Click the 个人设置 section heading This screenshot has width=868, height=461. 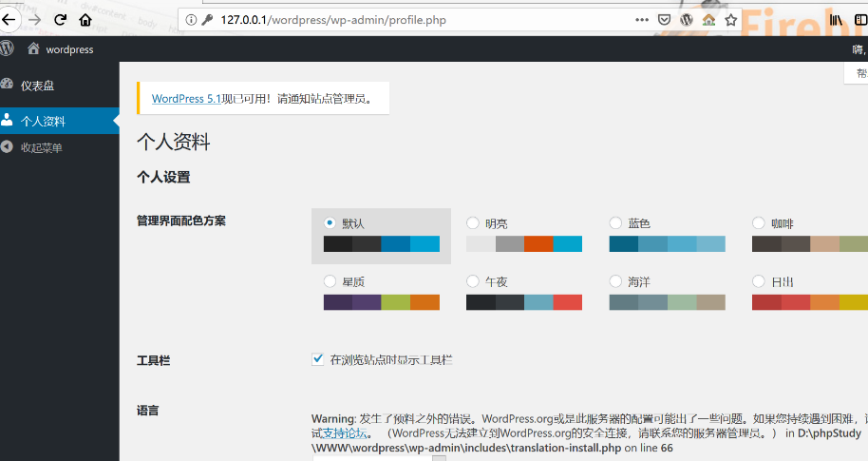(164, 178)
